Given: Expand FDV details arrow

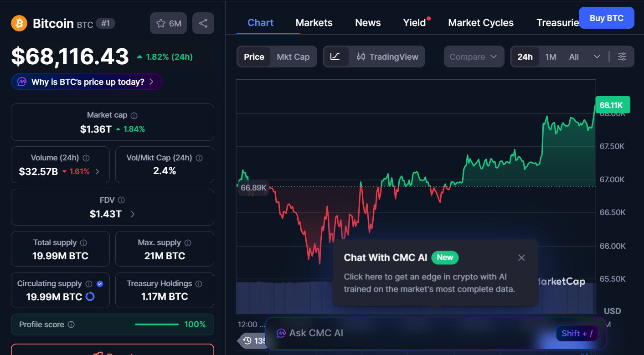Looking at the screenshot, I should [133, 214].
